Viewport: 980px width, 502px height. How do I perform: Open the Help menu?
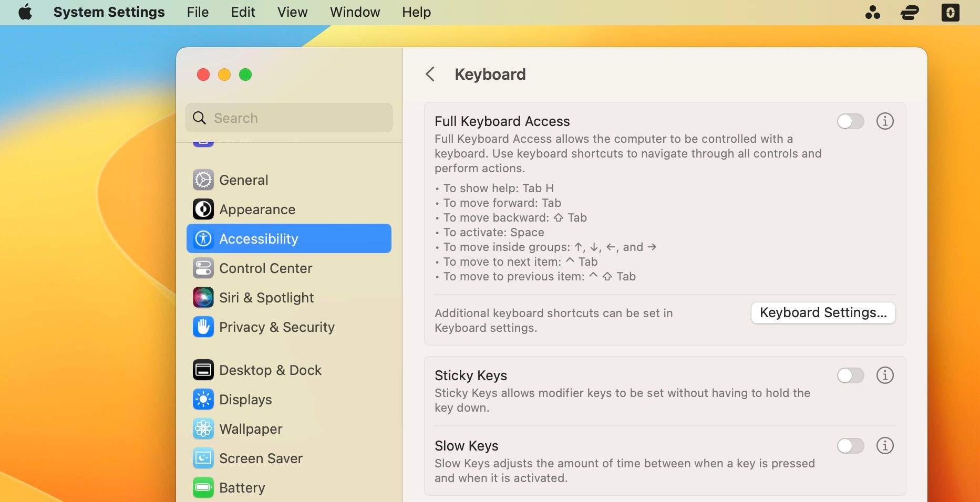coord(416,12)
